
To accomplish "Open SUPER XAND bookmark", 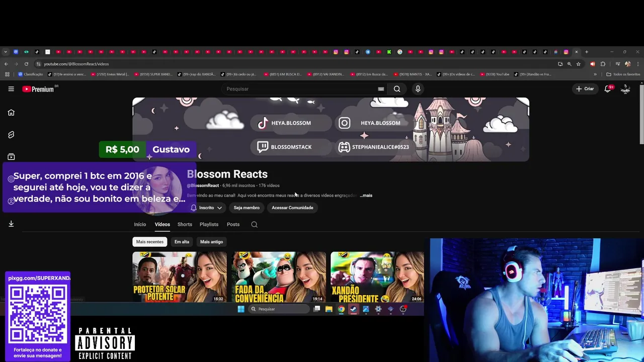I will pos(152,74).
